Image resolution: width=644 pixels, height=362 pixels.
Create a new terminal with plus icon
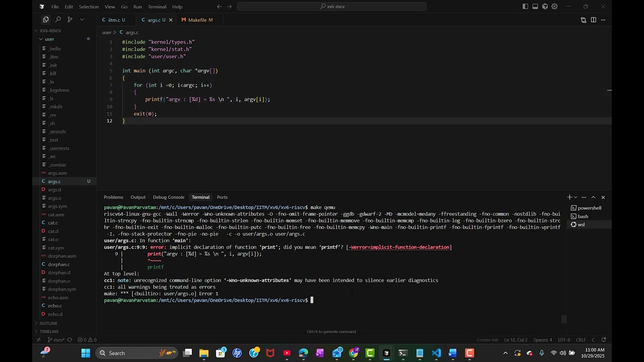coord(570,197)
